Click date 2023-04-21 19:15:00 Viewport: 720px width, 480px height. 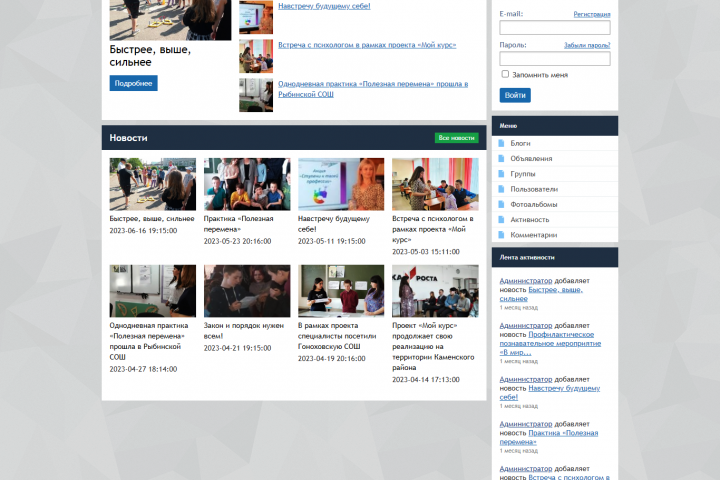tap(237, 348)
